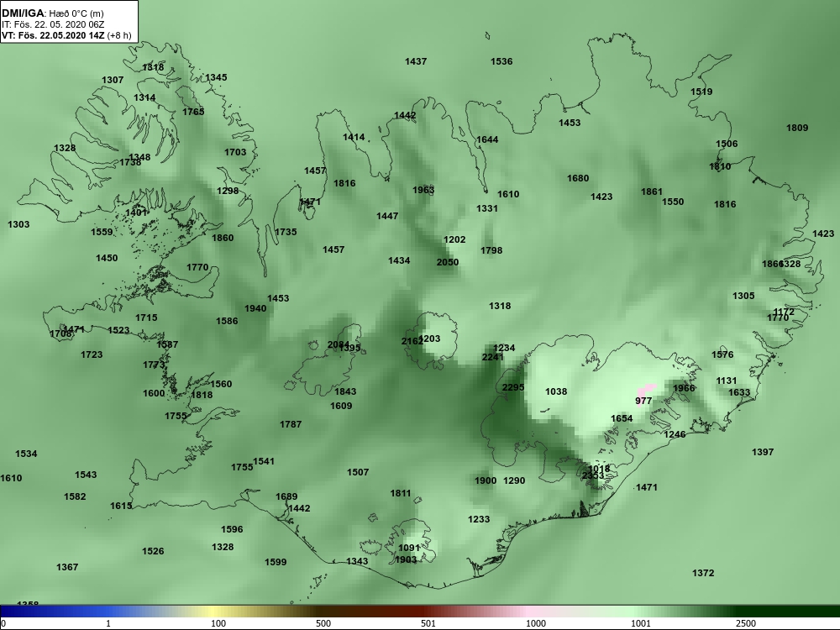Image resolution: width=840 pixels, height=630 pixels.
Task: Click the 1860 value on the map
Action: [x=223, y=239]
